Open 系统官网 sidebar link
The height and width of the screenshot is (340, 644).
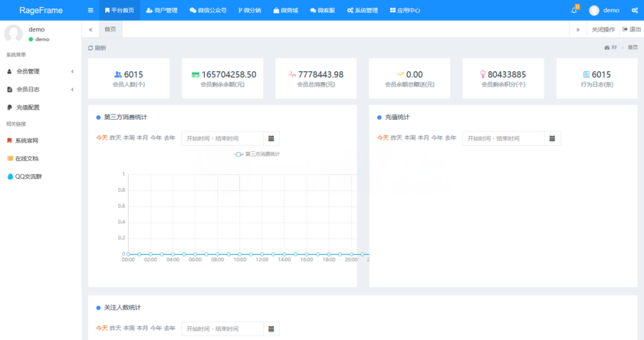41,140
